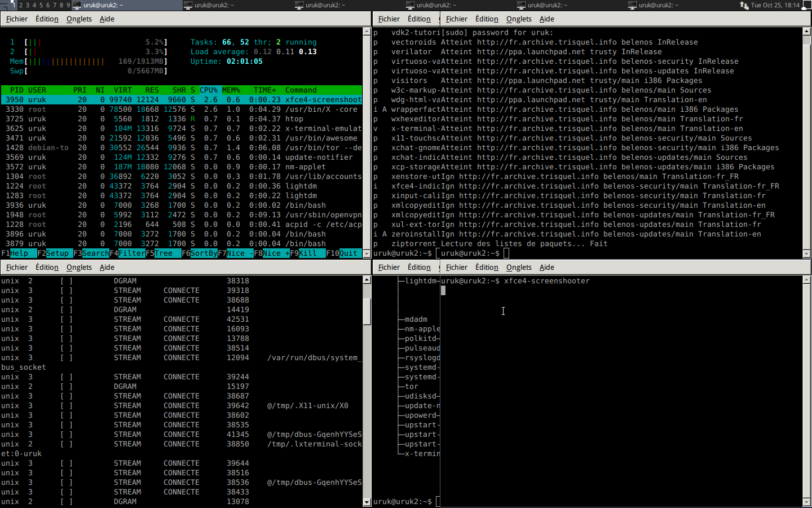Open Aide menu in the xfce4-screenshooter terminal
812x508 pixels.
pos(547,267)
